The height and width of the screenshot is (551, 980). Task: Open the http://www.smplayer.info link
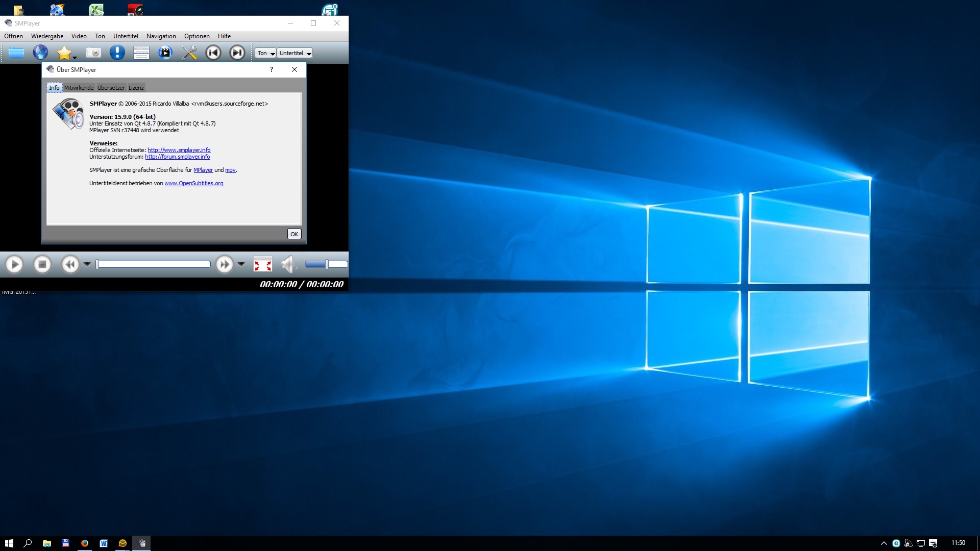179,150
